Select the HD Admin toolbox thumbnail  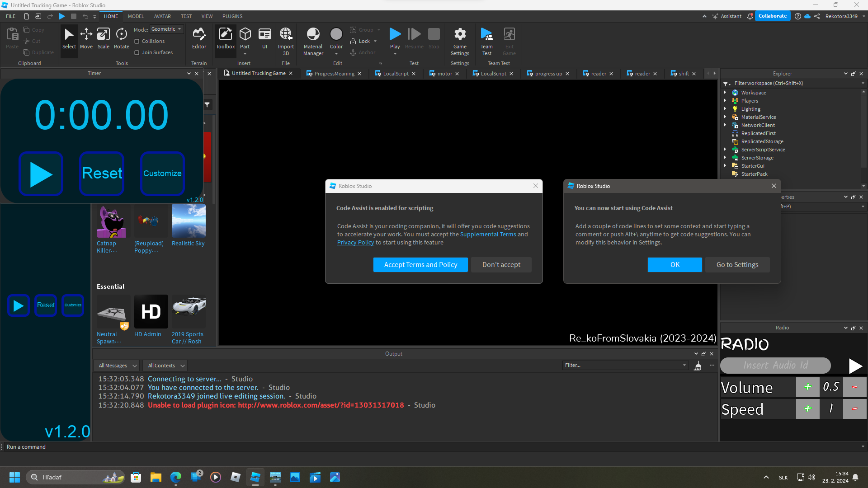pos(151,311)
